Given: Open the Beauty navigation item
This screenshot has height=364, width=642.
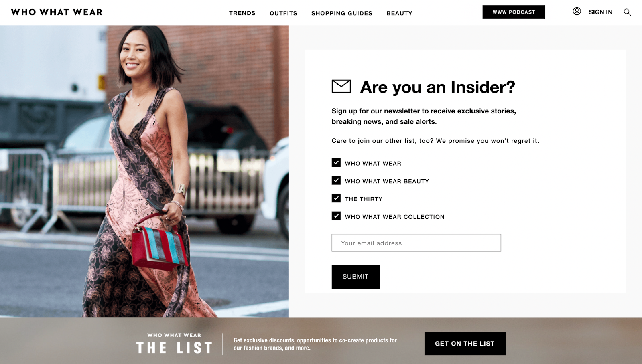Looking at the screenshot, I should click(399, 13).
